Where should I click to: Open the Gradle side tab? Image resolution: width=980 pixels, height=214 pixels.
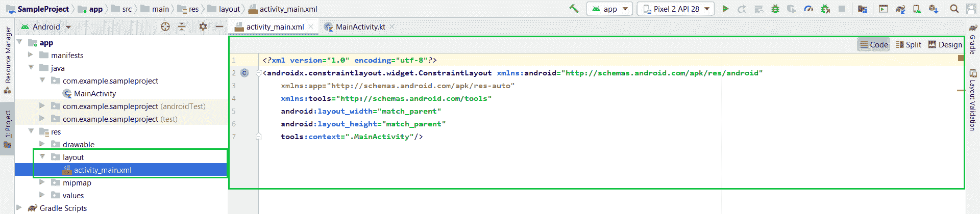[973, 41]
